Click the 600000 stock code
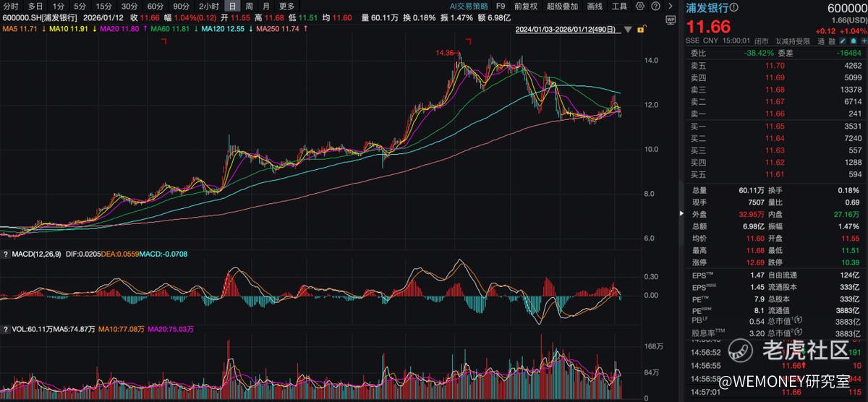Screen dimensions: 868x402 point(846,7)
